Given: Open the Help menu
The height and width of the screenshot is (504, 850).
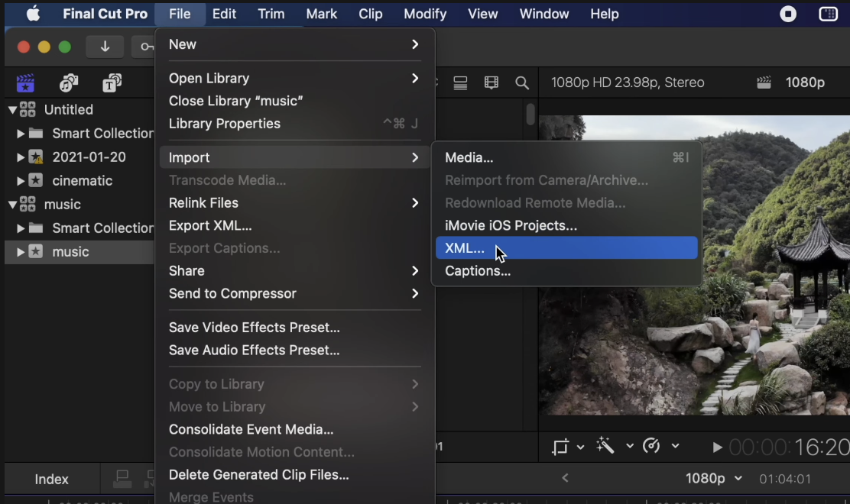Looking at the screenshot, I should [x=605, y=14].
